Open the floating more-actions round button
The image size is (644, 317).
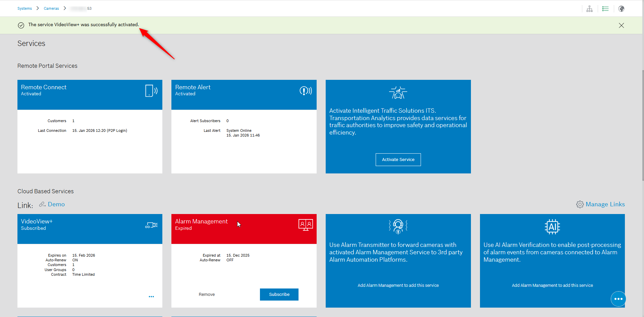(618, 299)
